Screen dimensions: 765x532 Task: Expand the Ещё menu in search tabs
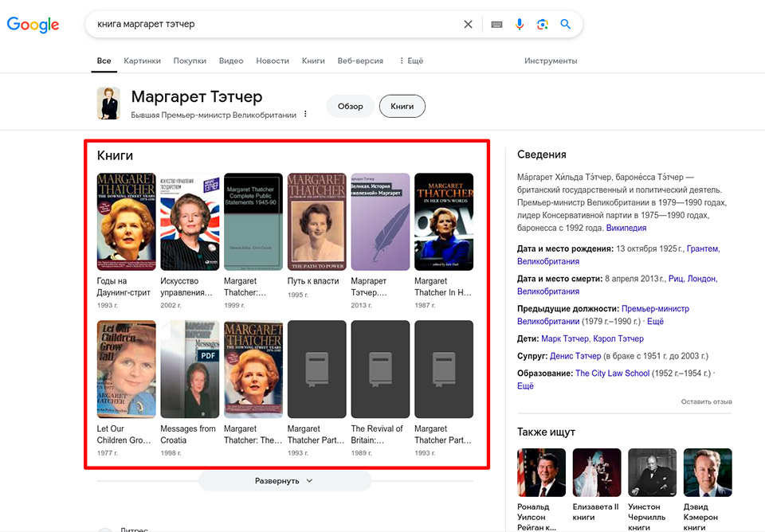[x=411, y=61]
